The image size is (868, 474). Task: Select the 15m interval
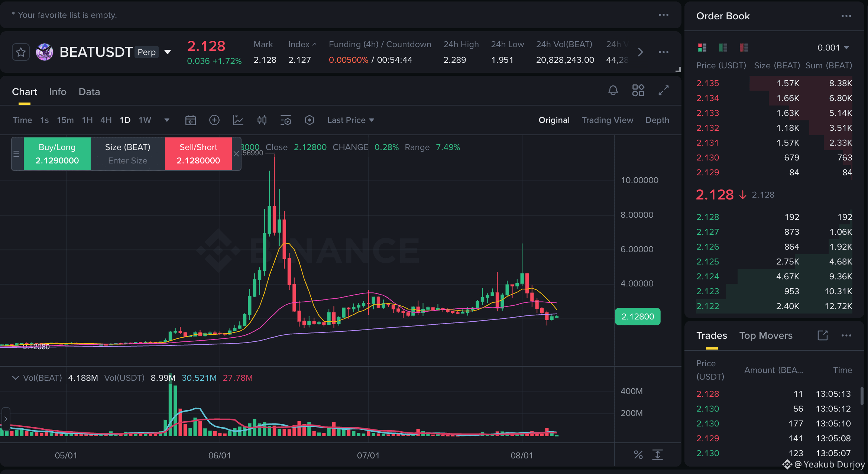65,120
